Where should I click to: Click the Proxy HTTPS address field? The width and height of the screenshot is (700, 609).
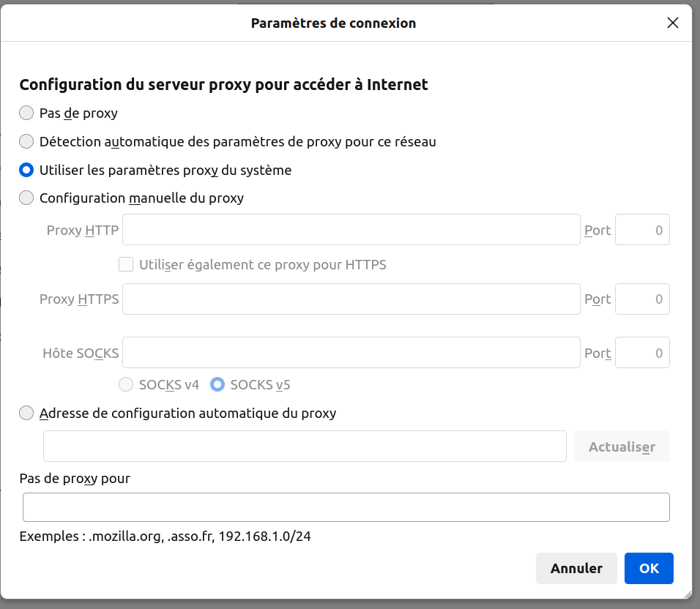[x=351, y=299]
